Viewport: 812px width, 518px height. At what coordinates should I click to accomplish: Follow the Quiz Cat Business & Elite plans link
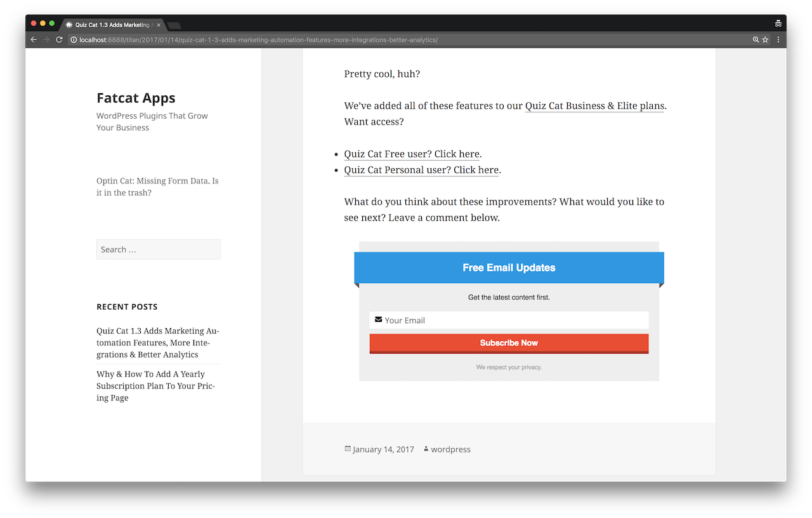[x=594, y=106]
